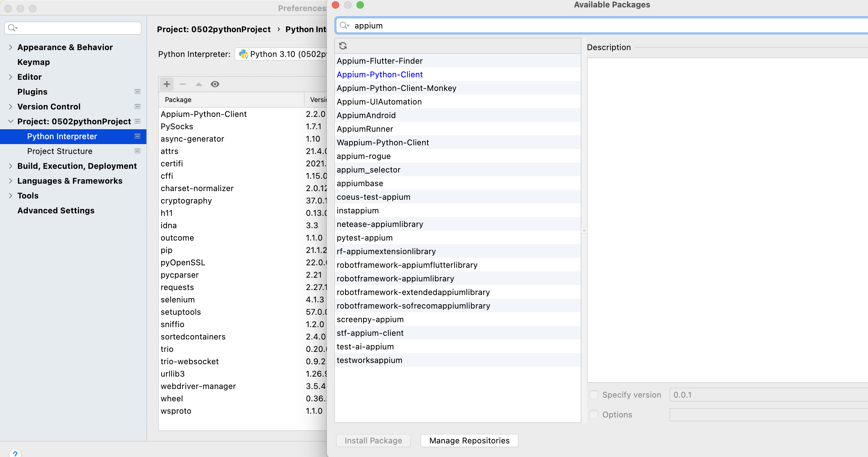
Task: Click the Preferences search field
Action: [73, 28]
